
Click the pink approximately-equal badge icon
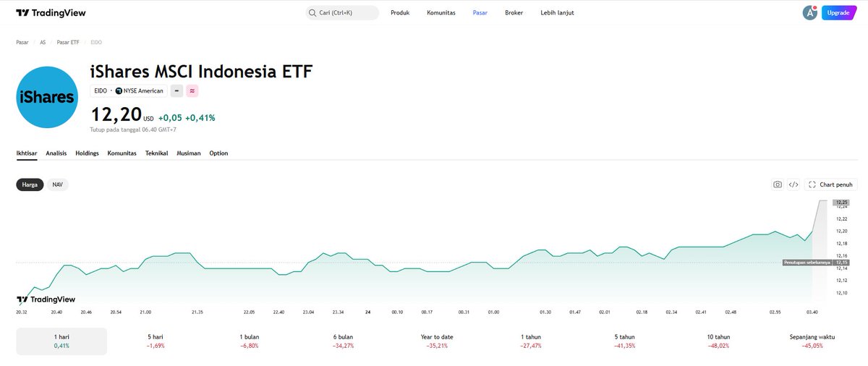coord(192,90)
